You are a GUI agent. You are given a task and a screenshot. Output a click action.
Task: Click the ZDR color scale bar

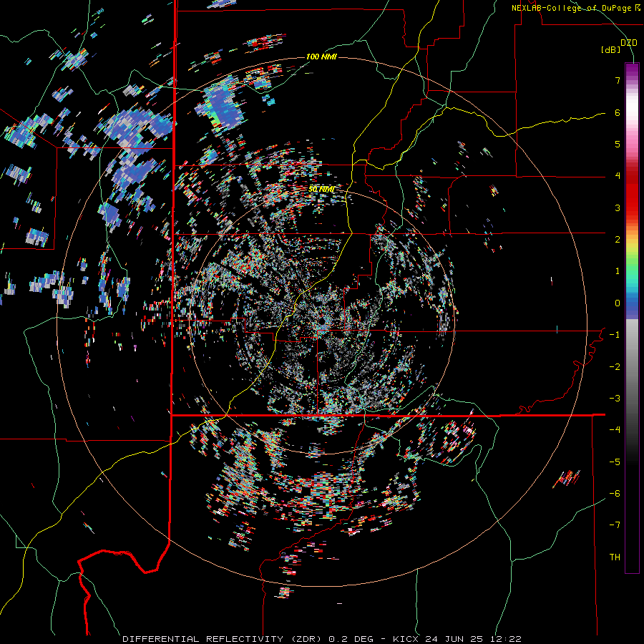(632, 318)
